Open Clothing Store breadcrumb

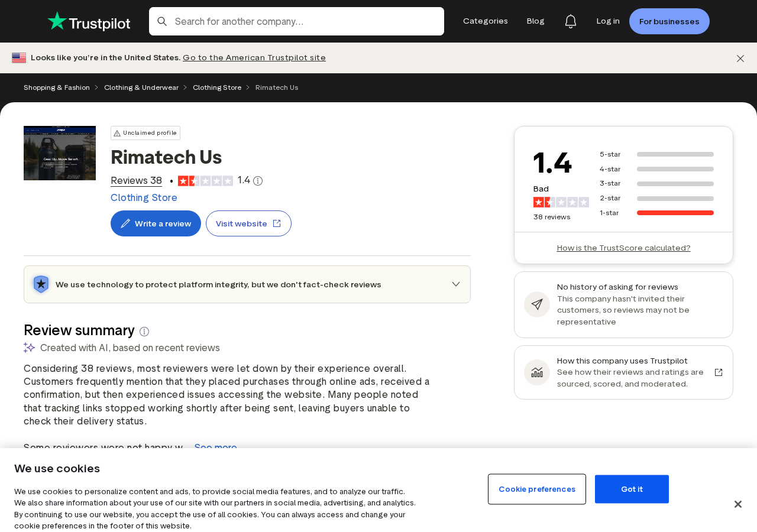[x=217, y=87]
